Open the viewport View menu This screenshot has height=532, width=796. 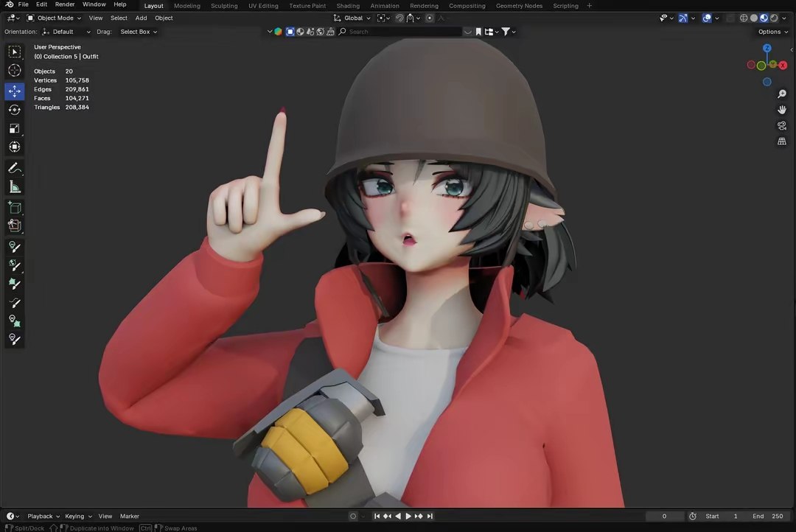pyautogui.click(x=95, y=18)
